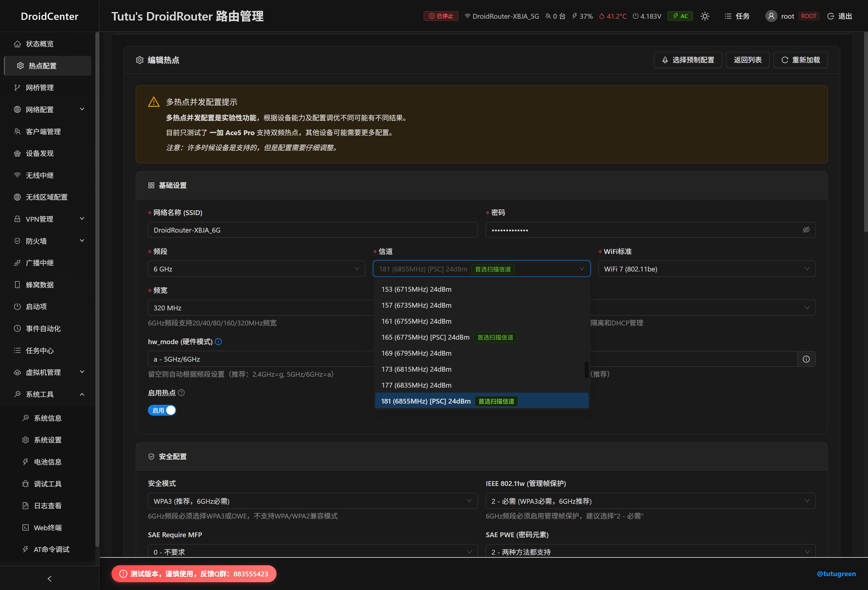Expand the 安全模式 WPA3 dropdown

pos(312,501)
